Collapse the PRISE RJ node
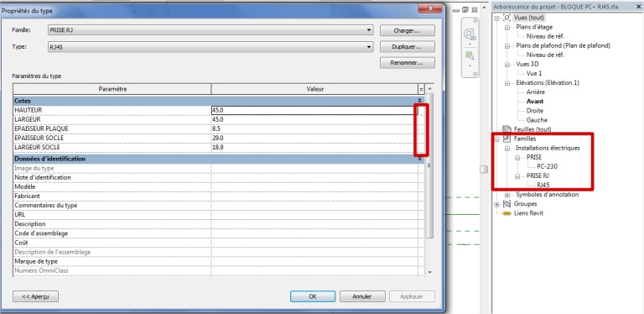Image resolution: width=644 pixels, height=314 pixels. click(x=517, y=176)
